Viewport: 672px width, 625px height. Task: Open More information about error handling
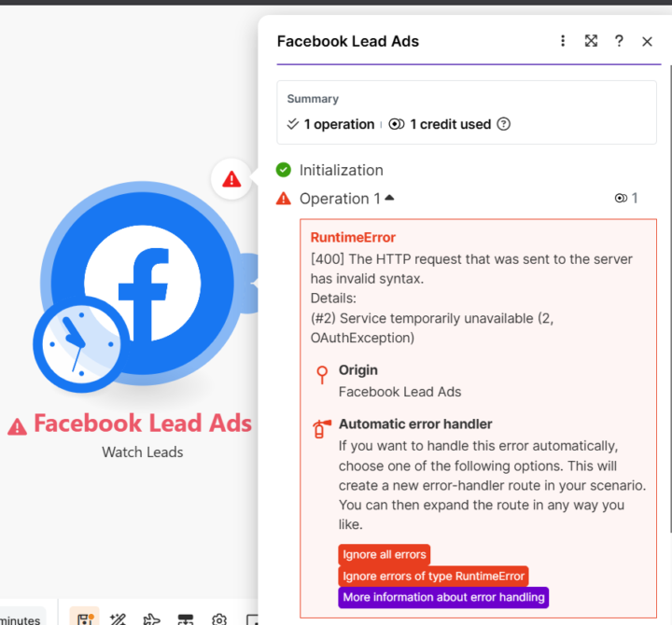[x=443, y=597]
